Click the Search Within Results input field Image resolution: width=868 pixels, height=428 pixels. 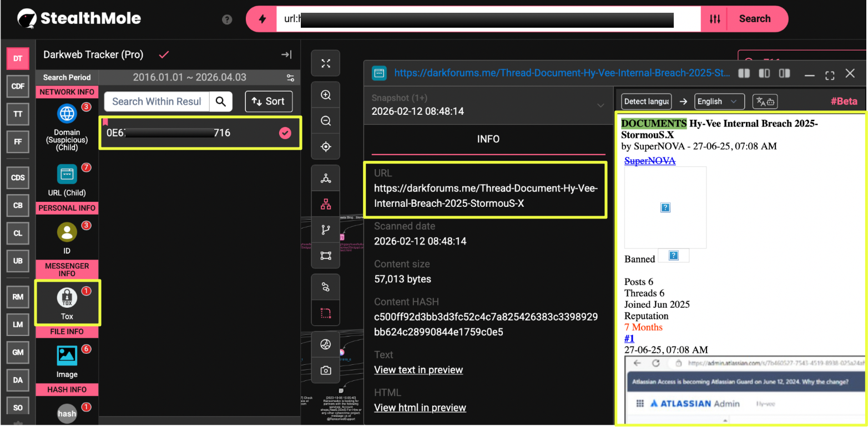click(x=157, y=101)
